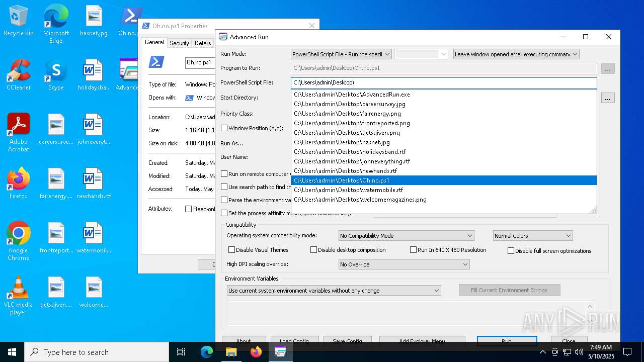This screenshot has height=362, width=644.
Task: Open Task View on the taskbar
Action: coord(181,352)
